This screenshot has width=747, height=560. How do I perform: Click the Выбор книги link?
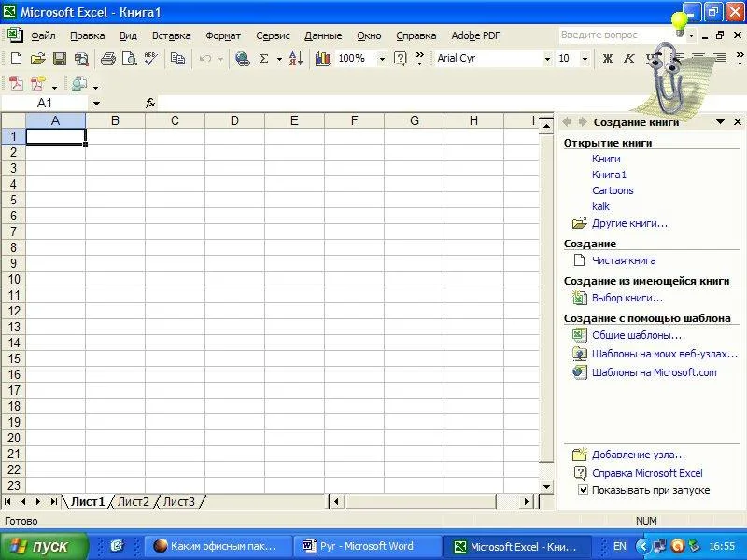pos(627,298)
